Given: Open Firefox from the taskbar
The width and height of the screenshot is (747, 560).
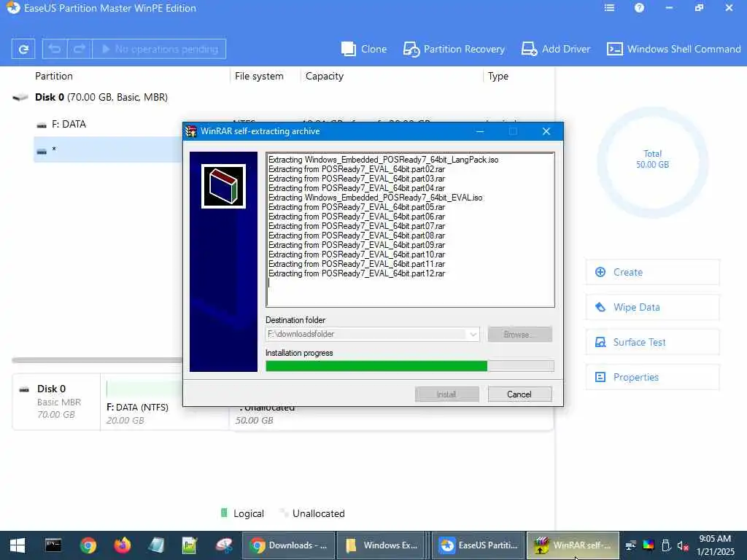Looking at the screenshot, I should pos(123,545).
